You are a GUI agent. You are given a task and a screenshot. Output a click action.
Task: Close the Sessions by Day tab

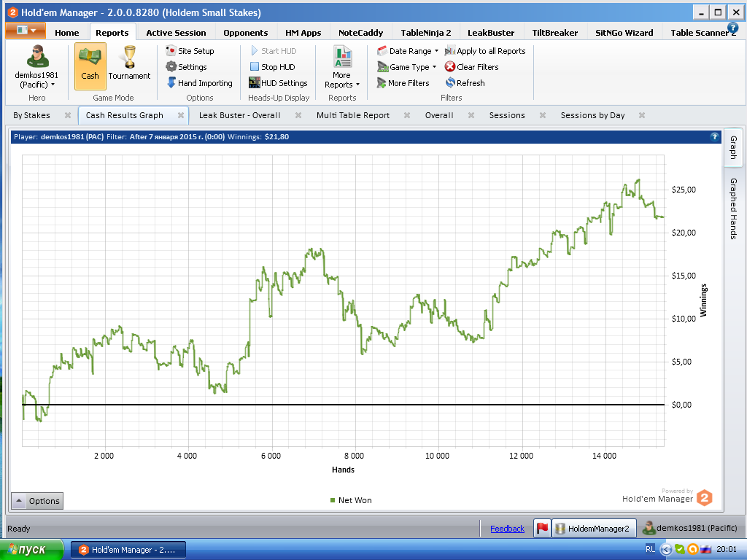(x=642, y=115)
